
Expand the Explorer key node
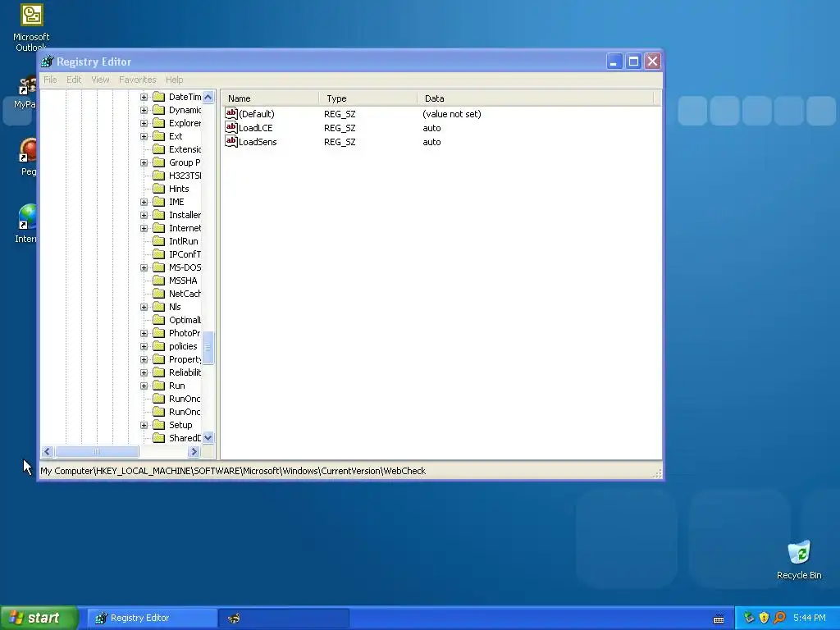[144, 123]
